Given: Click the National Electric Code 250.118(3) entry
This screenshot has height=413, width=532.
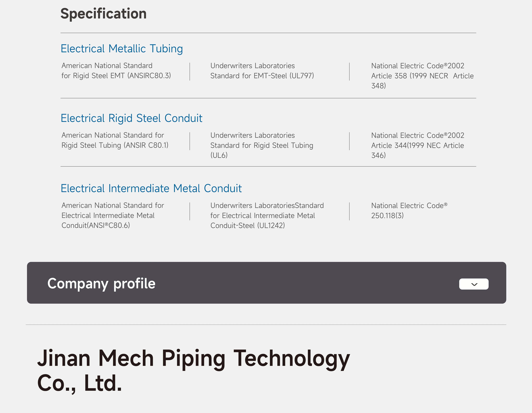Looking at the screenshot, I should (x=409, y=210).
